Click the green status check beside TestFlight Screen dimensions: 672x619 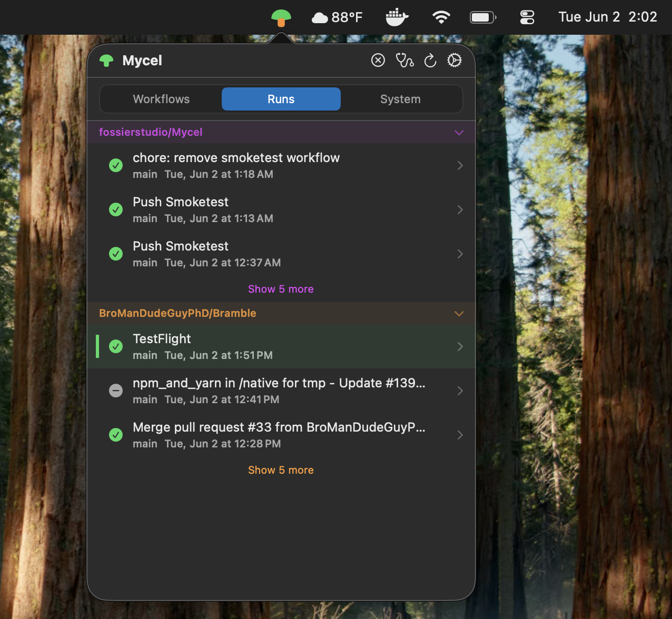pos(116,346)
